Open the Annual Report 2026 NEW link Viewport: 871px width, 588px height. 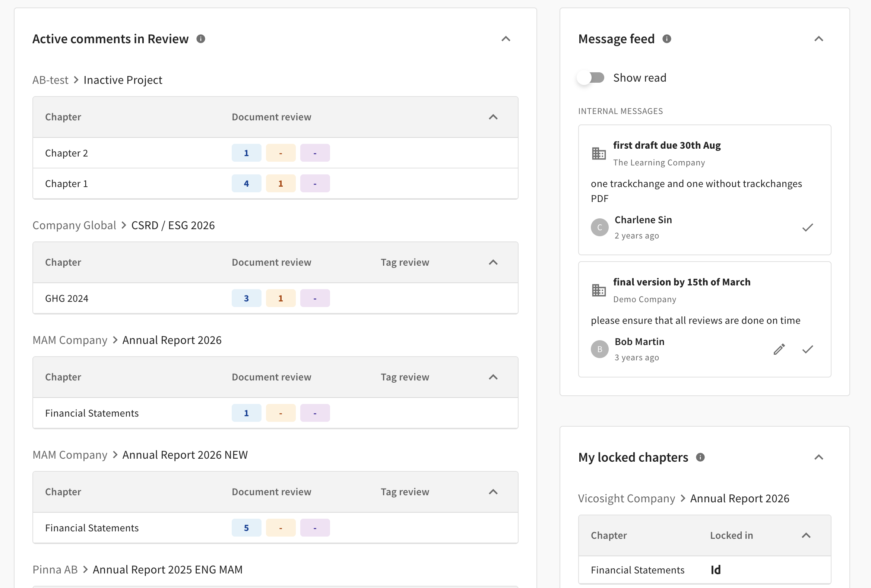point(185,455)
